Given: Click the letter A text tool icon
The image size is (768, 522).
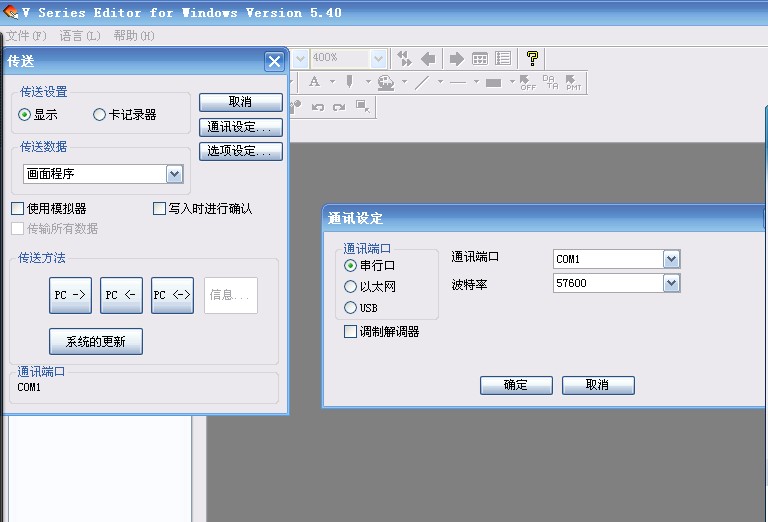Looking at the screenshot, I should point(314,83).
